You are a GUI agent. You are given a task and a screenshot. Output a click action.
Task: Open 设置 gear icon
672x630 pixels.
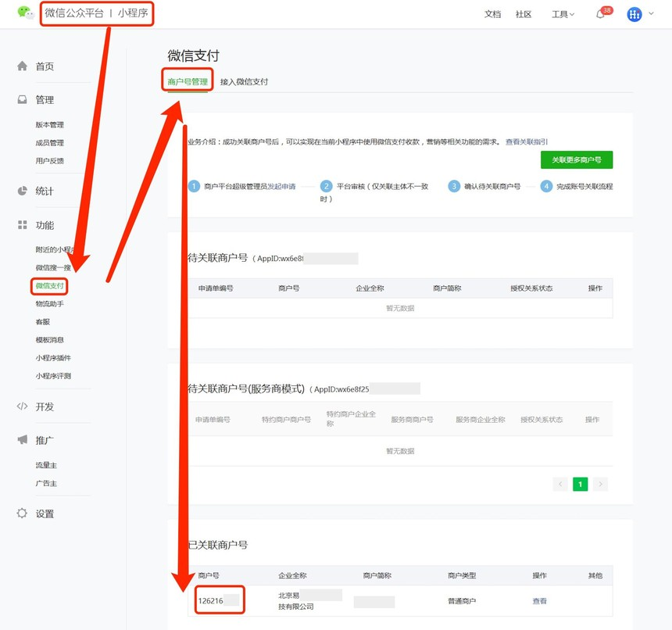tap(23, 514)
